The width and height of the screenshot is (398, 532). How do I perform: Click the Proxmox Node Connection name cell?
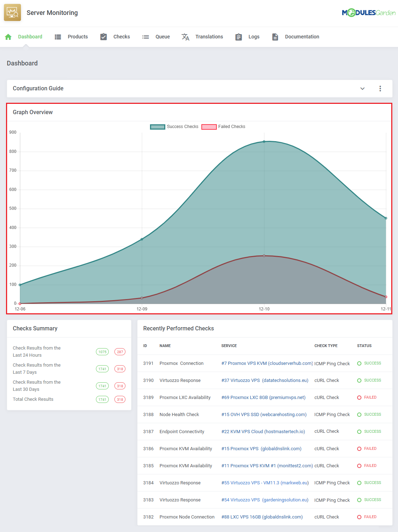click(187, 517)
